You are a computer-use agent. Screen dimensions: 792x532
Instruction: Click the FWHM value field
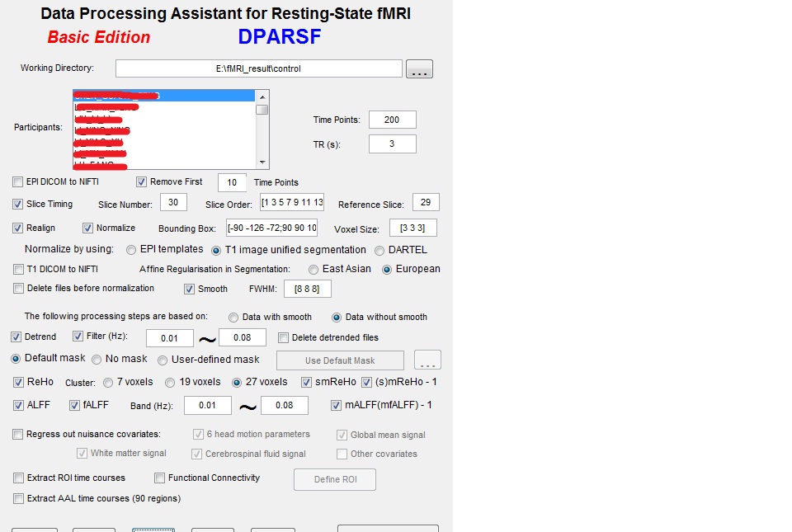pos(308,290)
